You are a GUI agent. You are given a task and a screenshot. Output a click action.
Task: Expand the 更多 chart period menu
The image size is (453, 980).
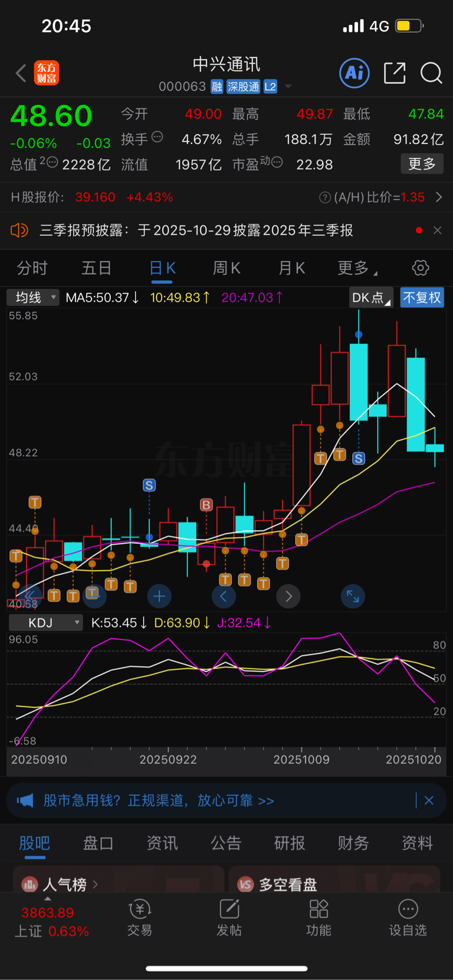click(357, 268)
